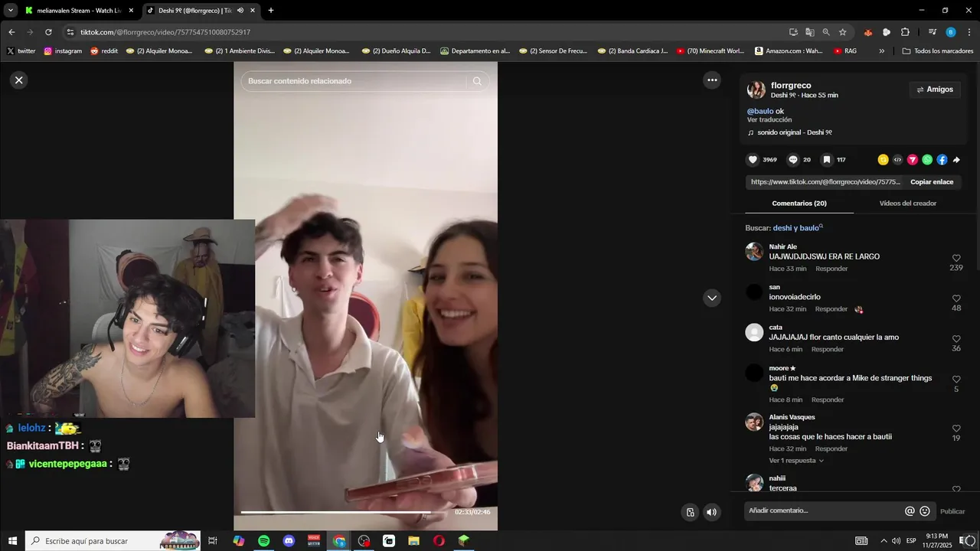Viewport: 980px width, 551px height.
Task: Open the browser Extensions puzzle icon
Action: (x=905, y=32)
